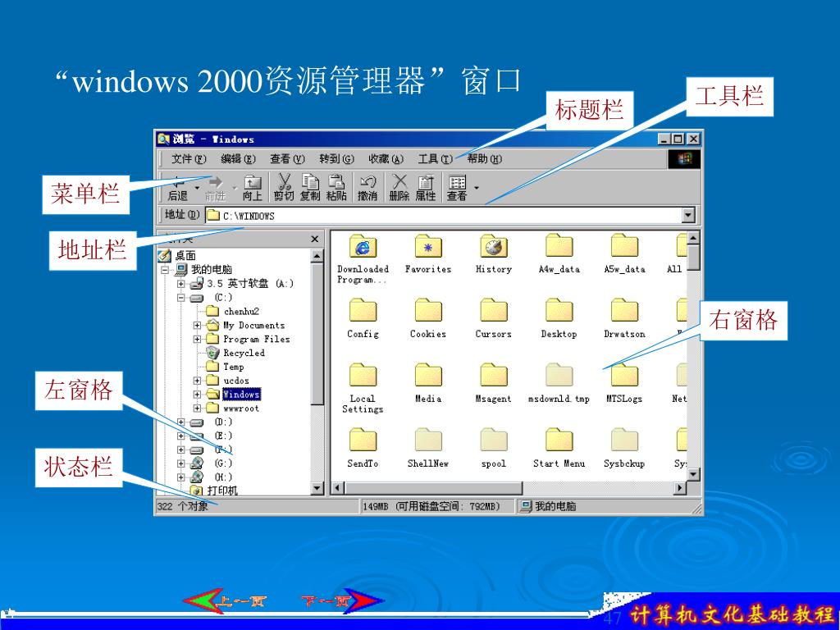Select the msdownld.tmp folder
This screenshot has width=840, height=630.
tap(559, 382)
